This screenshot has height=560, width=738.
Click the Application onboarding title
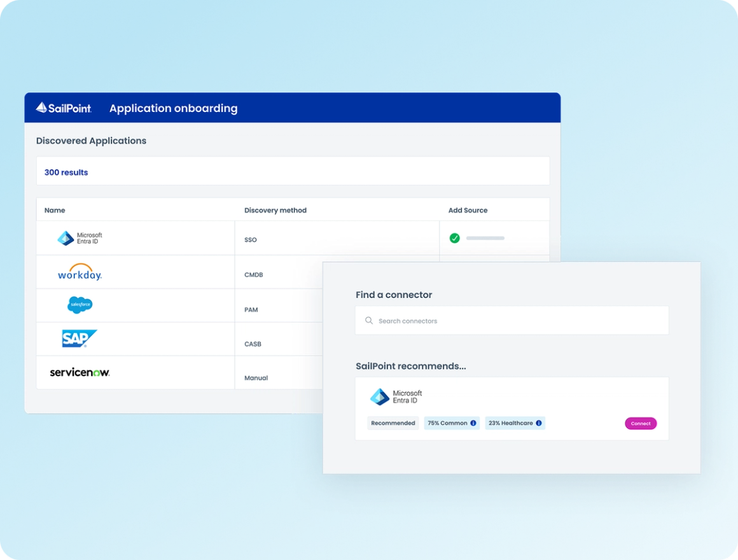173,108
